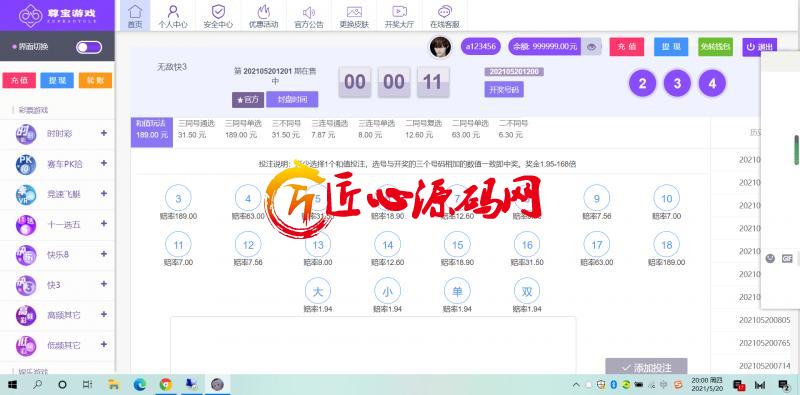The image size is (800, 395).
Task: Click the green 免转钱包 button
Action: coord(715,46)
